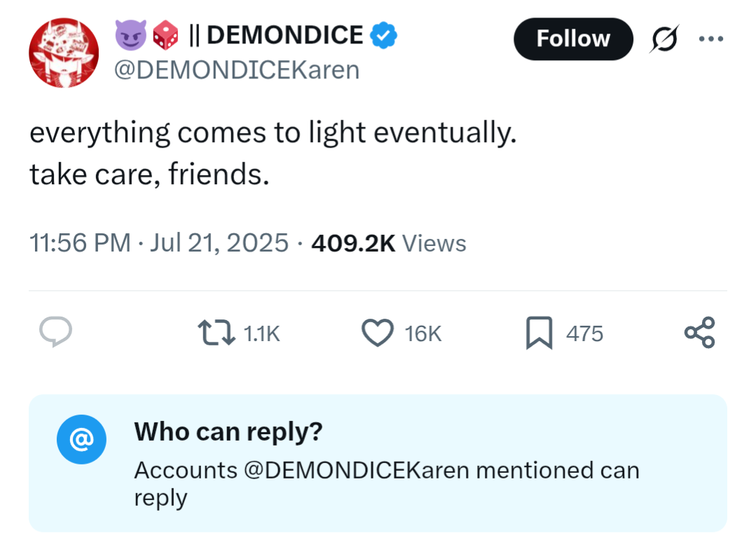756x552 pixels.
Task: Like the post with the heart icon
Action: 377,333
